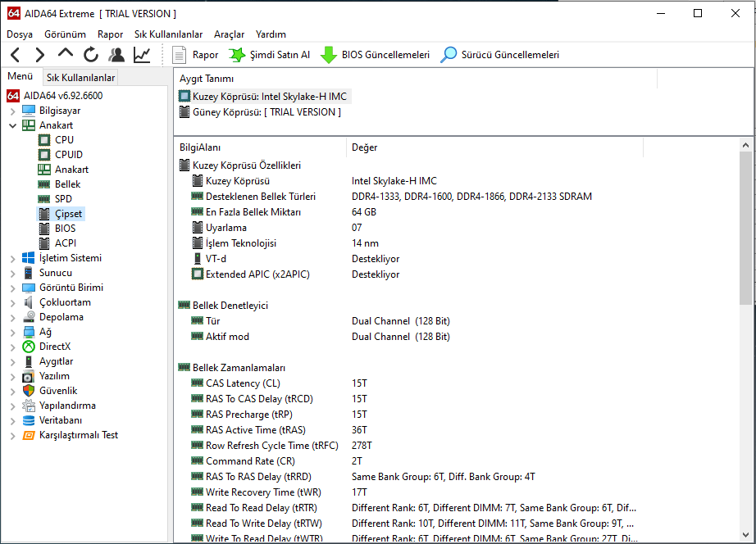Refresh the page with the circular arrow

tap(91, 55)
